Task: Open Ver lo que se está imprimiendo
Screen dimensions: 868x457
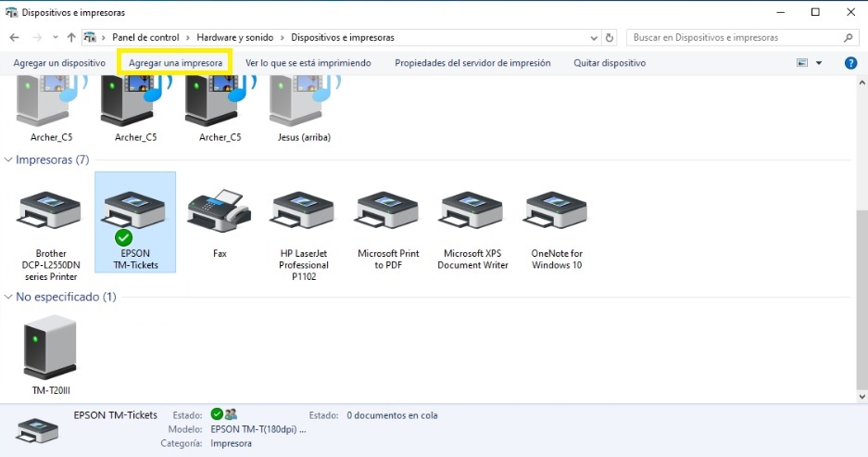Action: click(x=308, y=63)
